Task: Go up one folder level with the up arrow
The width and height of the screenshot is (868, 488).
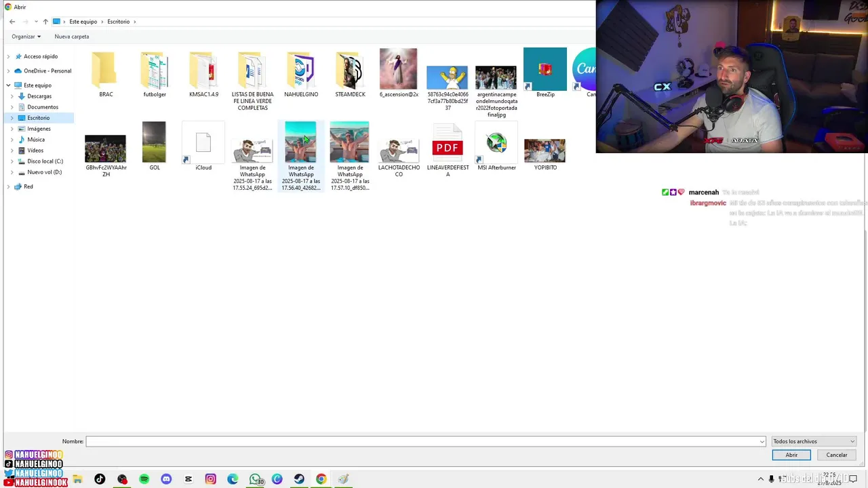Action: [45, 22]
